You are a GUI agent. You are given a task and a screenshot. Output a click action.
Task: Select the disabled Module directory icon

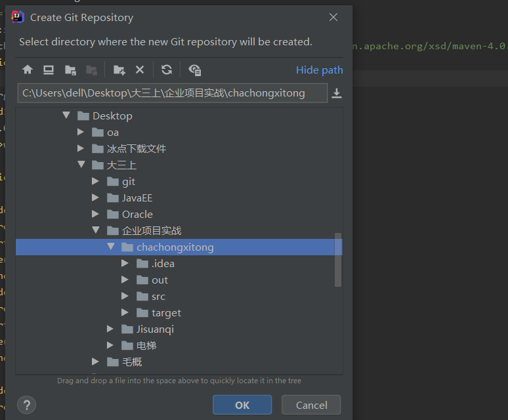pos(91,70)
